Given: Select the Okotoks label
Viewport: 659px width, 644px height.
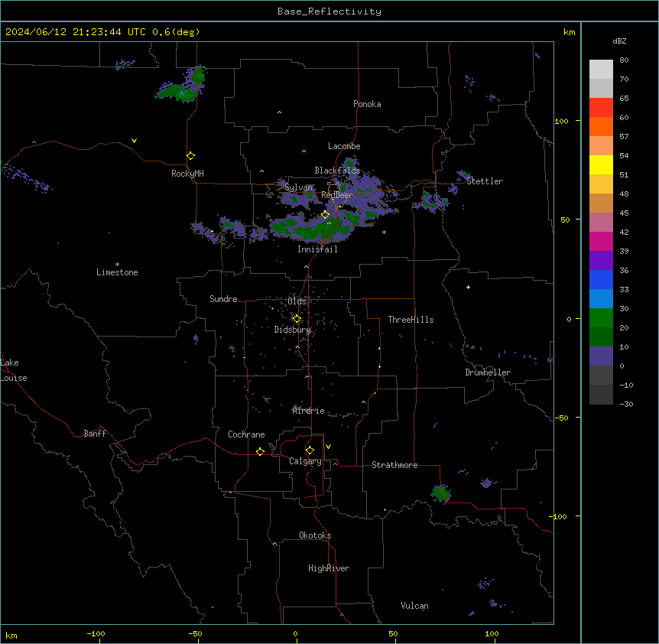Looking at the screenshot, I should coord(315,535).
